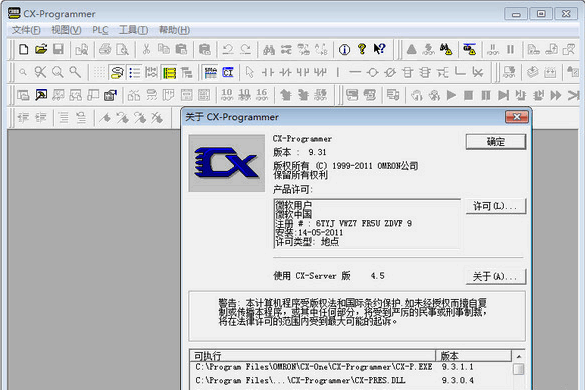Click the Cut scissors icon

[146, 49]
